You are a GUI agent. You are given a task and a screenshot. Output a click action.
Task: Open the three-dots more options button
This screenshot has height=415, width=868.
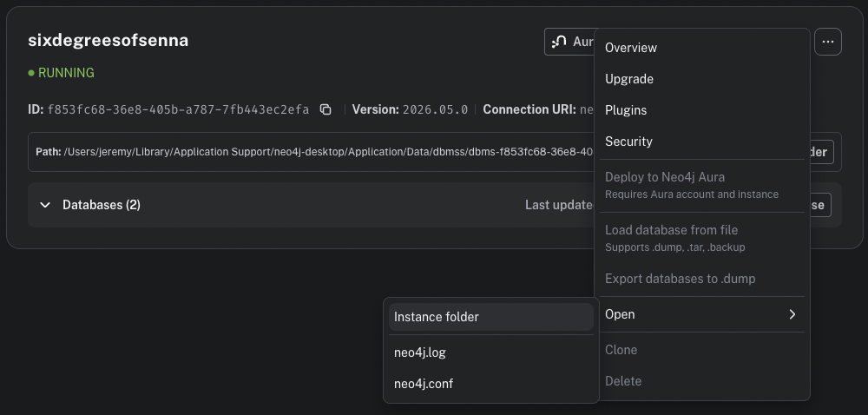(x=827, y=42)
